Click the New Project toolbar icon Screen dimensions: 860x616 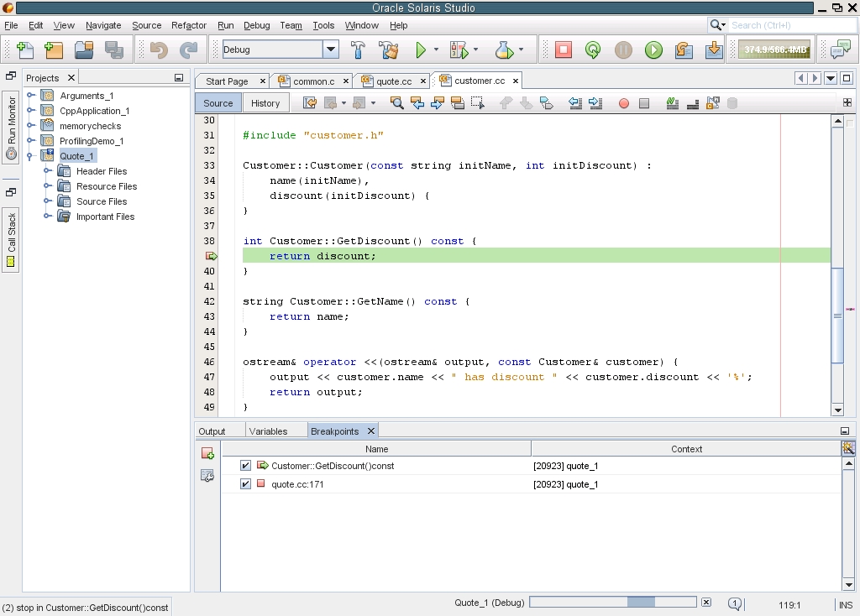click(x=54, y=50)
